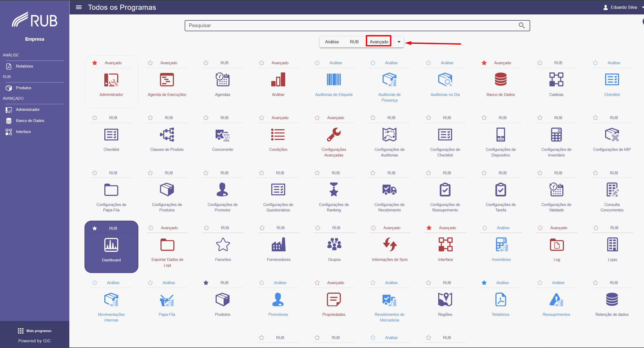The width and height of the screenshot is (644, 348).
Task: Open the Papa-Fila icon
Action: coord(167,300)
